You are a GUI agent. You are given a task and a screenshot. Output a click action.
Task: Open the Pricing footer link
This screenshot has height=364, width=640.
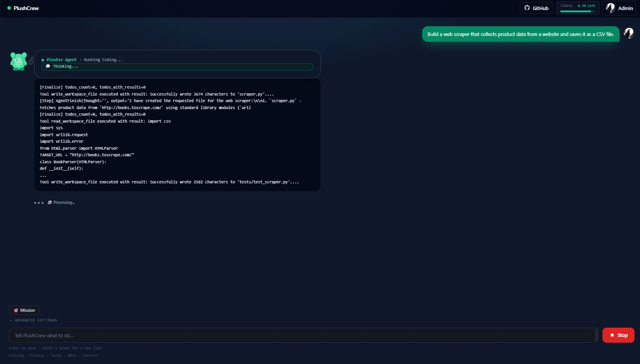pos(16,355)
